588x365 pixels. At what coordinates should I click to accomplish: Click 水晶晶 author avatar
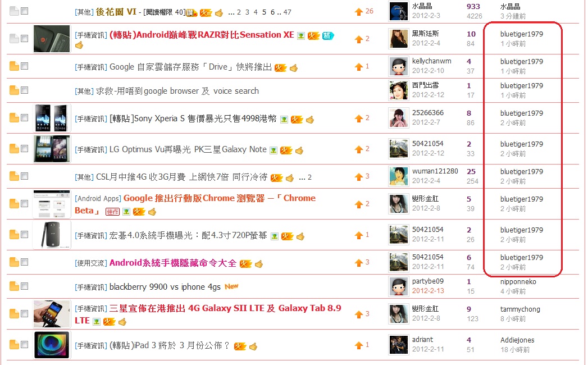point(398,11)
